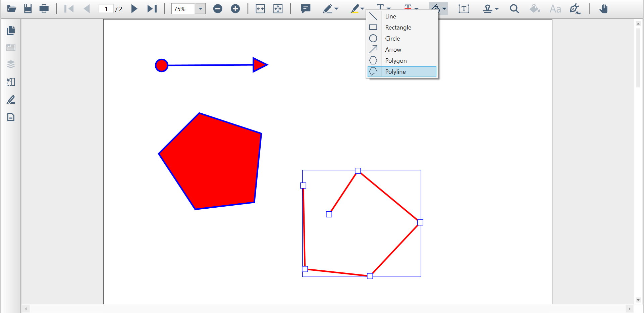
Task: Click the page number input field
Action: [106, 9]
